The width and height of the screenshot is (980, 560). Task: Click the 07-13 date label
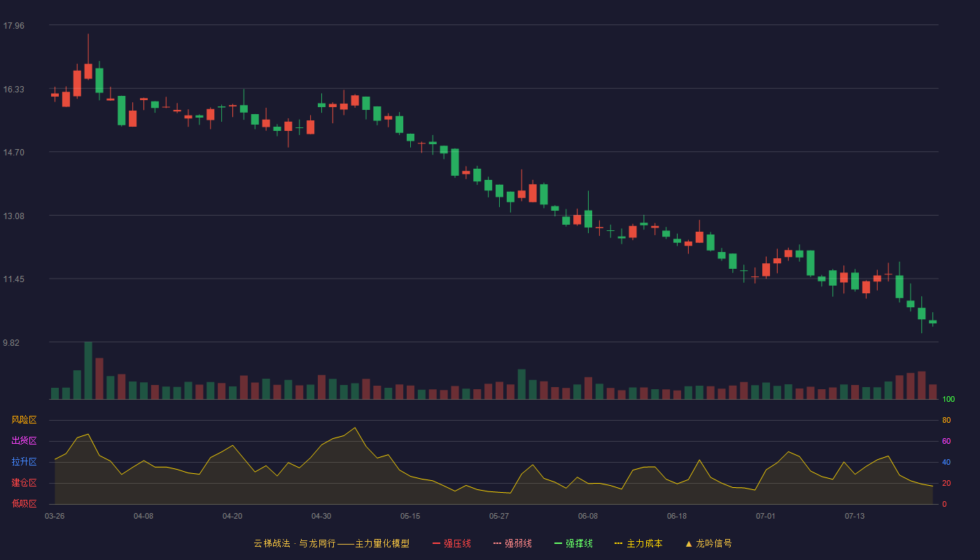[855, 516]
